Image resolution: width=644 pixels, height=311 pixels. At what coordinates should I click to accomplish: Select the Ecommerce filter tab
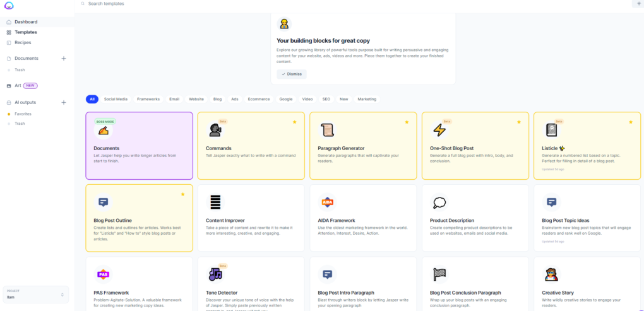tap(259, 99)
